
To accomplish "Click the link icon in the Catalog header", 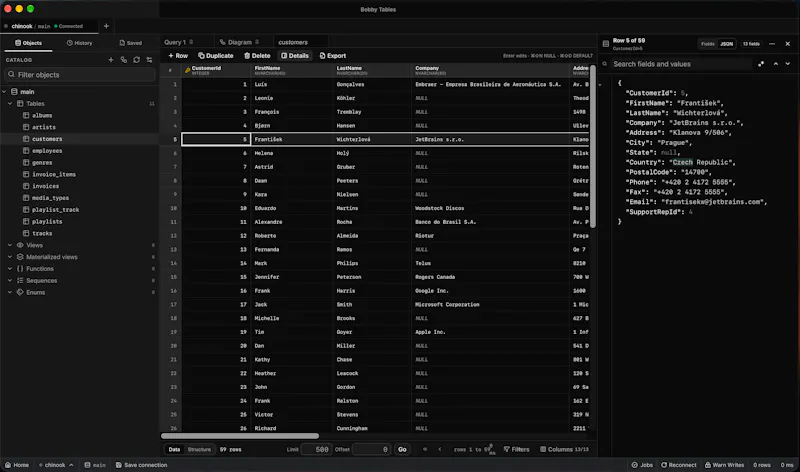I will (x=123, y=60).
